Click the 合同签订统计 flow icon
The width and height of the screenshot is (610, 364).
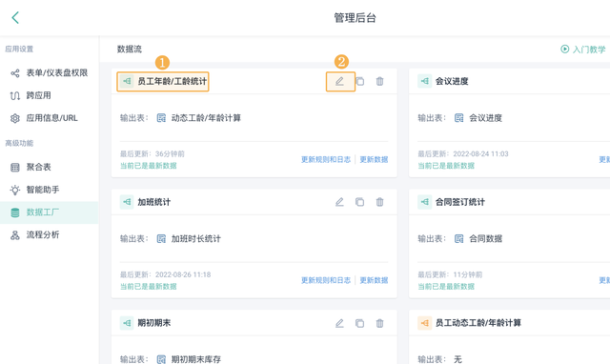pos(424,202)
